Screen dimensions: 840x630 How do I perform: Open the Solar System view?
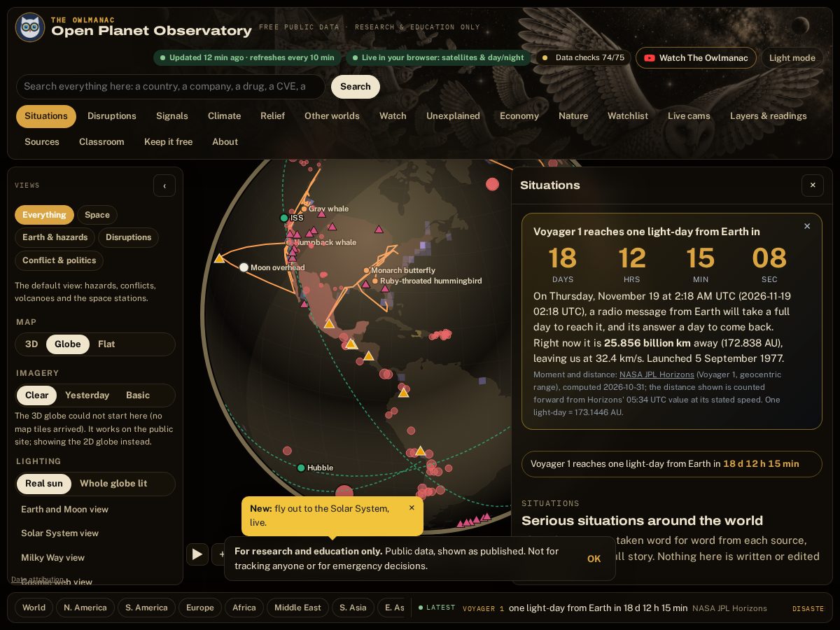coord(59,533)
